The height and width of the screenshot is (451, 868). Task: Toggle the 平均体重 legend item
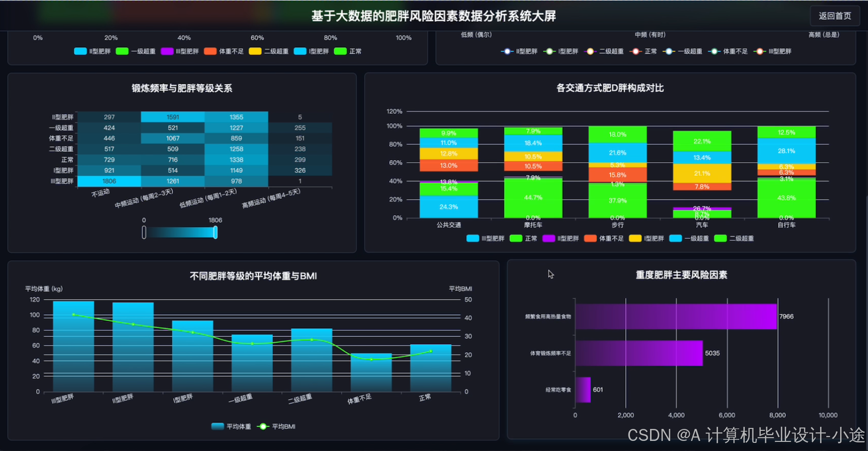click(x=231, y=426)
